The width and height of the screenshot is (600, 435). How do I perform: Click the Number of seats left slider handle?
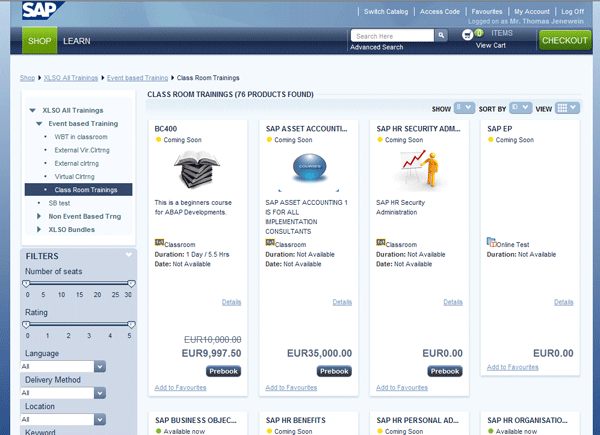tap(26, 284)
